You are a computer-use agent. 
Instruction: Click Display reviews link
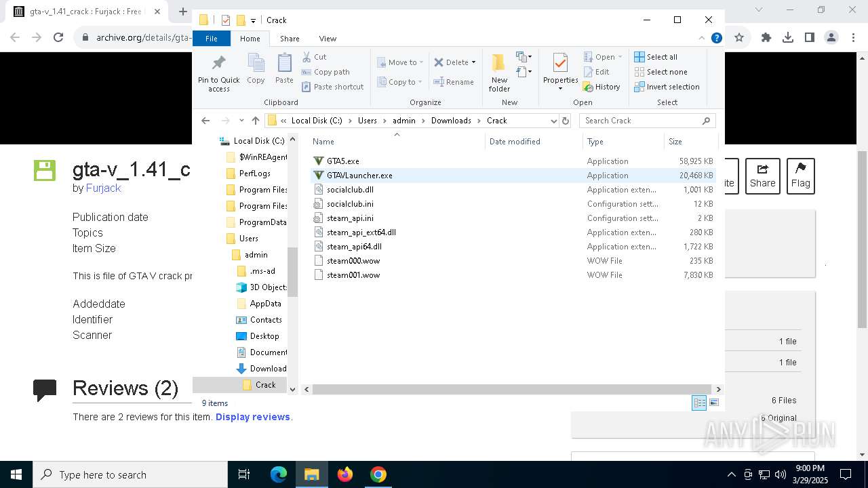(253, 417)
